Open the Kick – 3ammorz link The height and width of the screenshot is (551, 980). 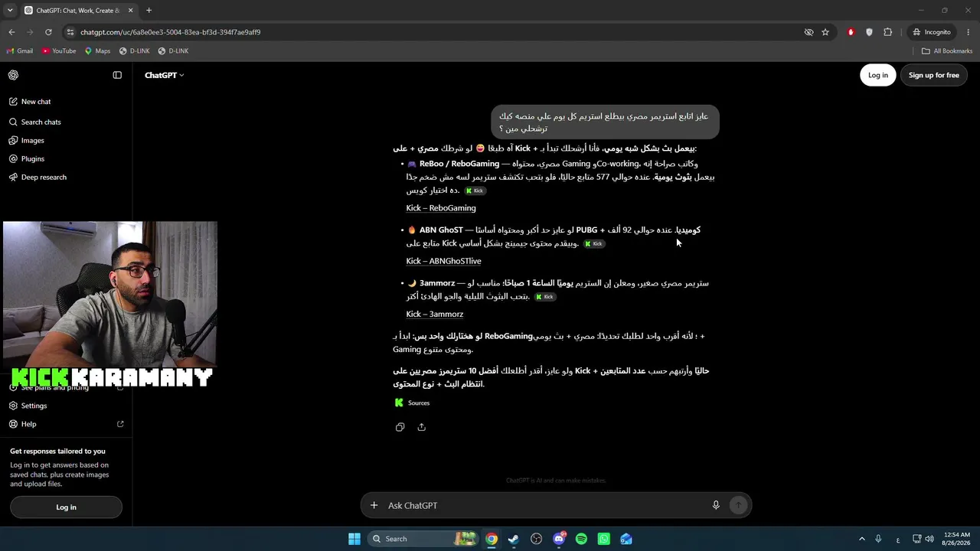pos(434,314)
